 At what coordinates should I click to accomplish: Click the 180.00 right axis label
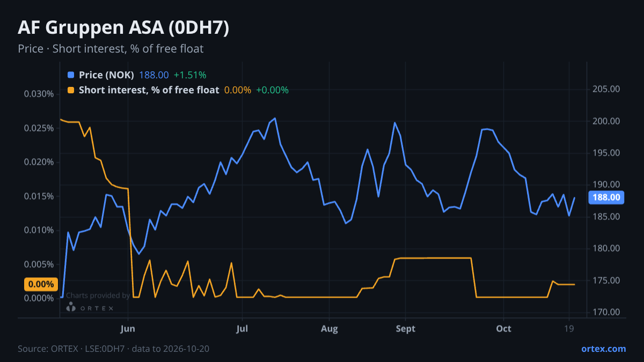point(607,248)
